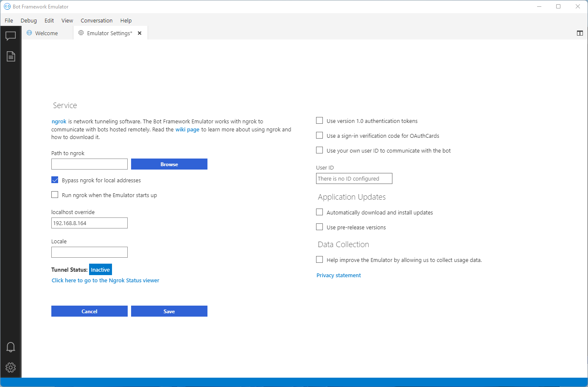Open settings via the gear sidebar icon
This screenshot has width=588, height=387.
(x=11, y=367)
